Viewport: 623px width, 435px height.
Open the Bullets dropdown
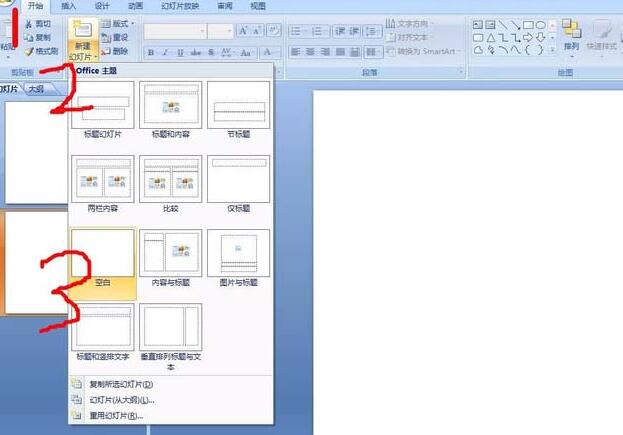pos(298,31)
